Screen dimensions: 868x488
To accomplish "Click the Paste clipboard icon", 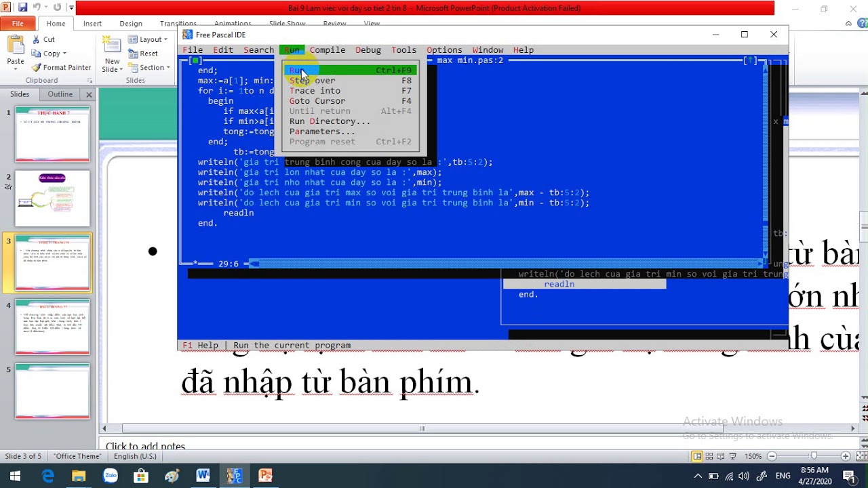I will coord(16,47).
